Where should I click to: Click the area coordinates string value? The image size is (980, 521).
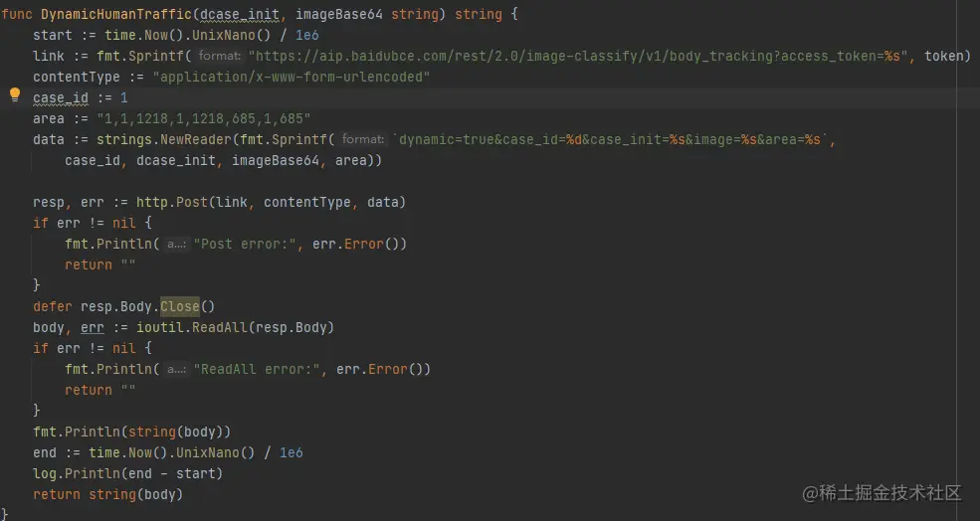coord(204,118)
